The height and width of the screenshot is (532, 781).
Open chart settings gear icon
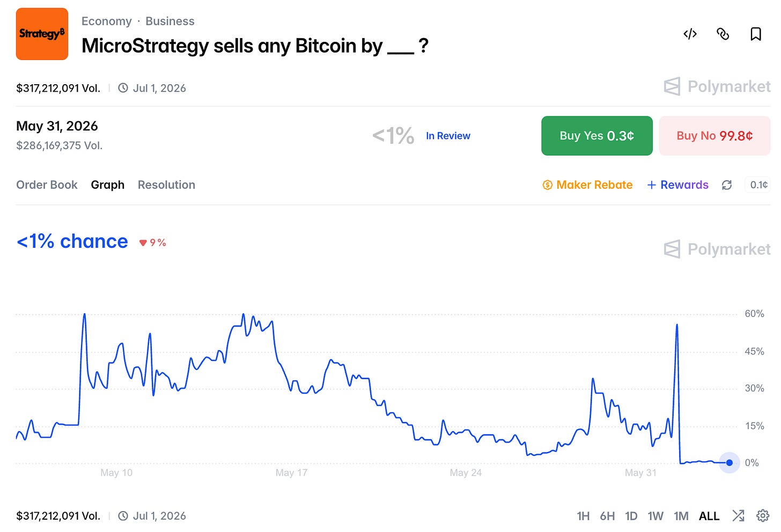click(762, 516)
